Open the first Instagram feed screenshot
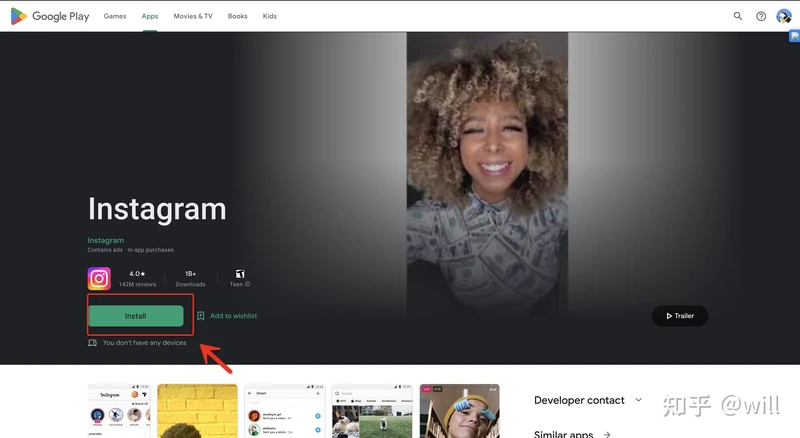The height and width of the screenshot is (438, 800). click(119, 411)
